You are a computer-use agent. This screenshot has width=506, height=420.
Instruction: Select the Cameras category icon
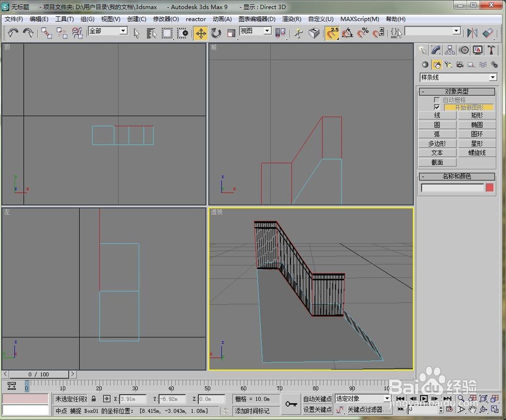(x=459, y=65)
